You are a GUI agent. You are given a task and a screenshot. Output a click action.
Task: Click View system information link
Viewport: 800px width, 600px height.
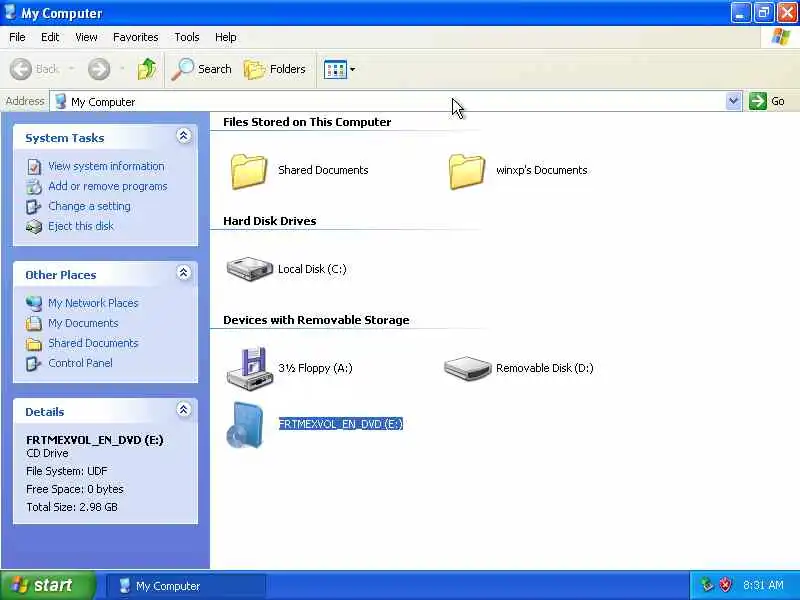[106, 166]
